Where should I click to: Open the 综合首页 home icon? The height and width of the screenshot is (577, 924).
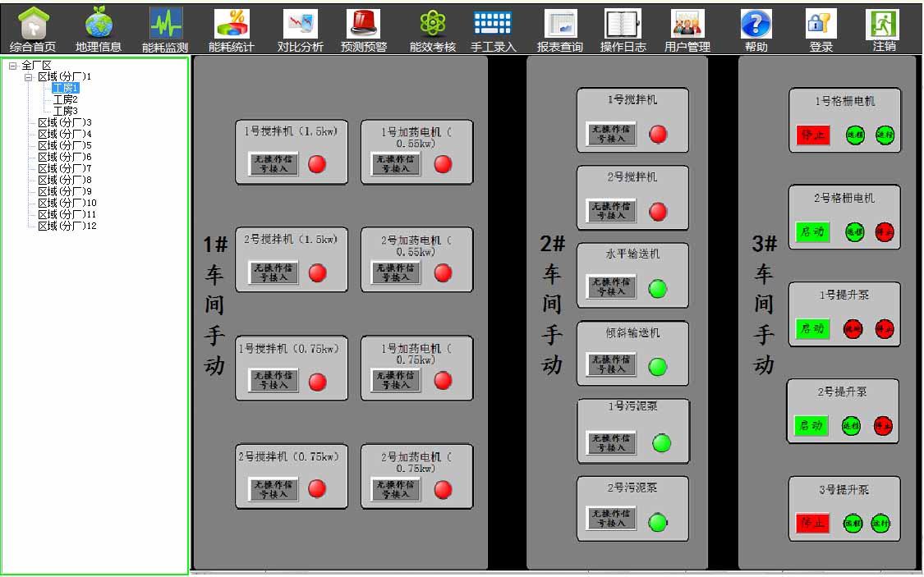(x=33, y=24)
